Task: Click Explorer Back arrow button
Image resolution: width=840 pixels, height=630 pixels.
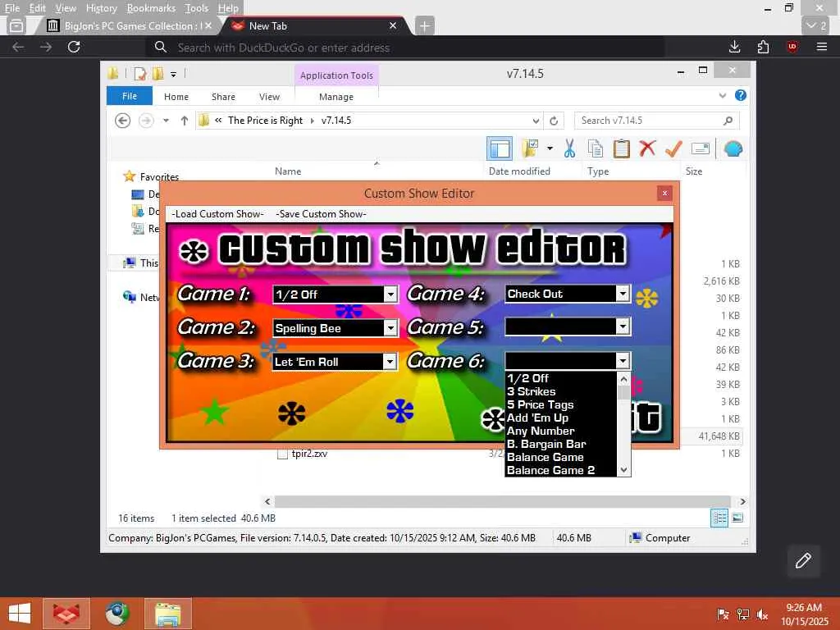Action: click(x=123, y=121)
